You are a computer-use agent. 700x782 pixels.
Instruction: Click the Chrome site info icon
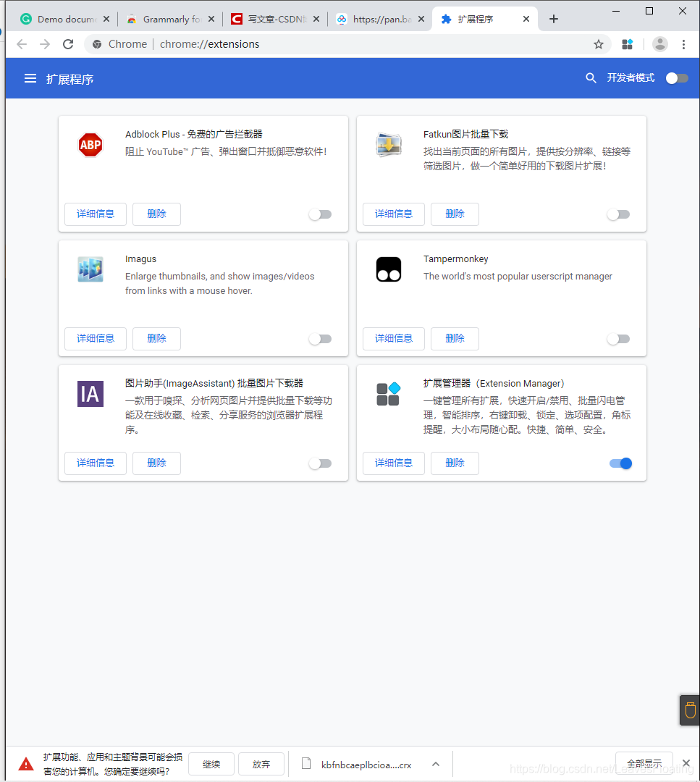click(x=97, y=44)
